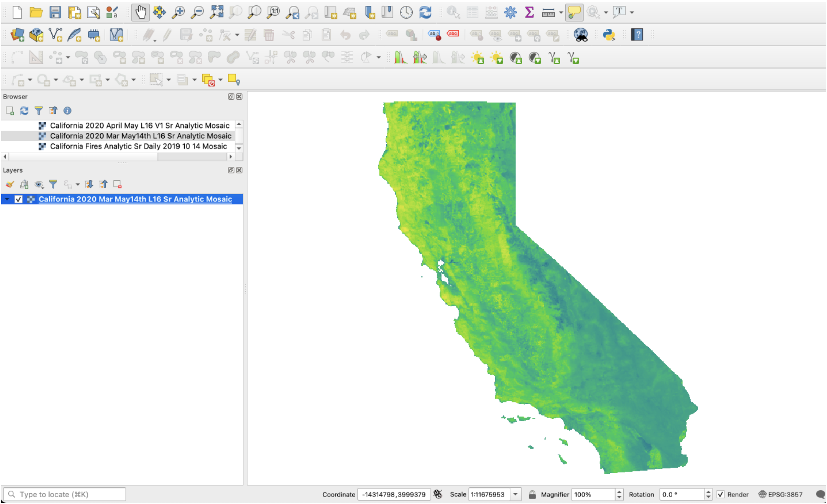The image size is (827, 504).
Task: Open the Scale dropdown in the status bar
Action: point(516,494)
